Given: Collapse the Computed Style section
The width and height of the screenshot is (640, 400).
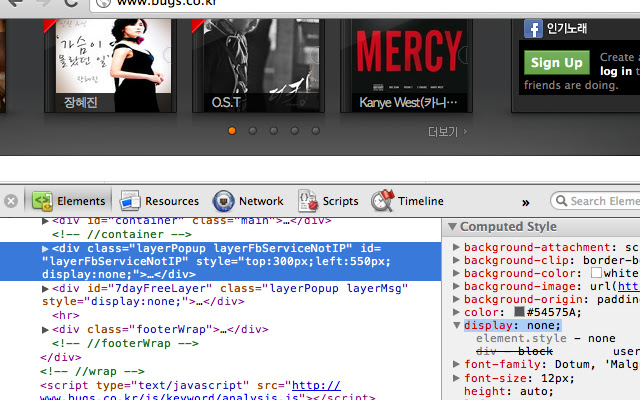Looking at the screenshot, I should pos(452,227).
